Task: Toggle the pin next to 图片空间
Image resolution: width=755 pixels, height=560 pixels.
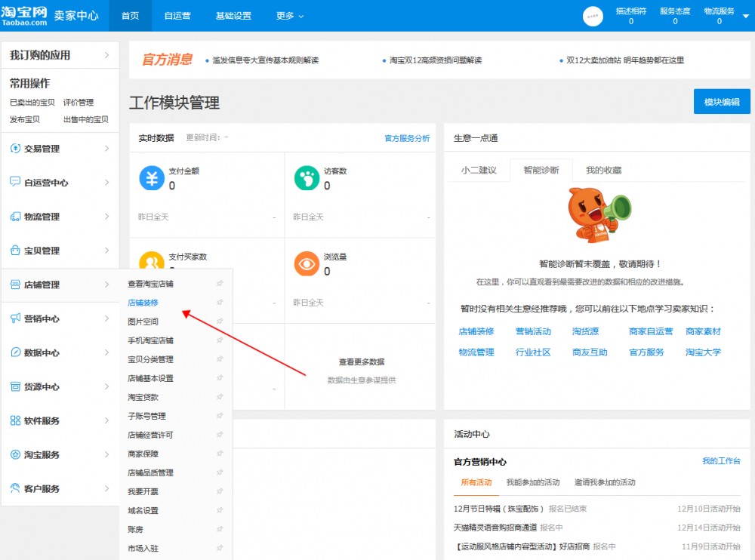Action: tap(220, 322)
